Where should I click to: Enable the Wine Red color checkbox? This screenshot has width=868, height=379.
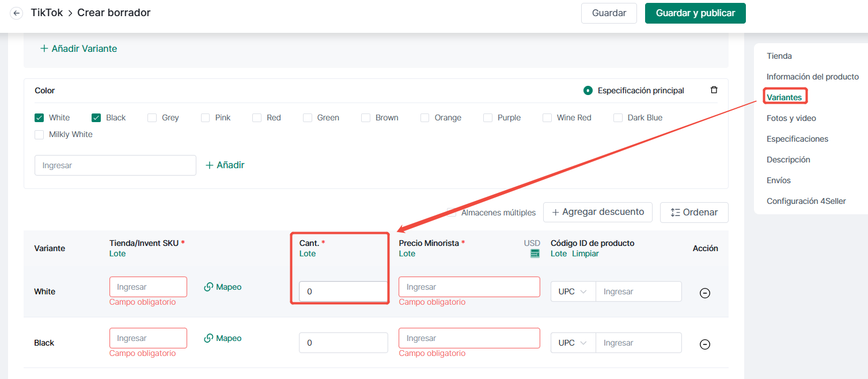[547, 118]
